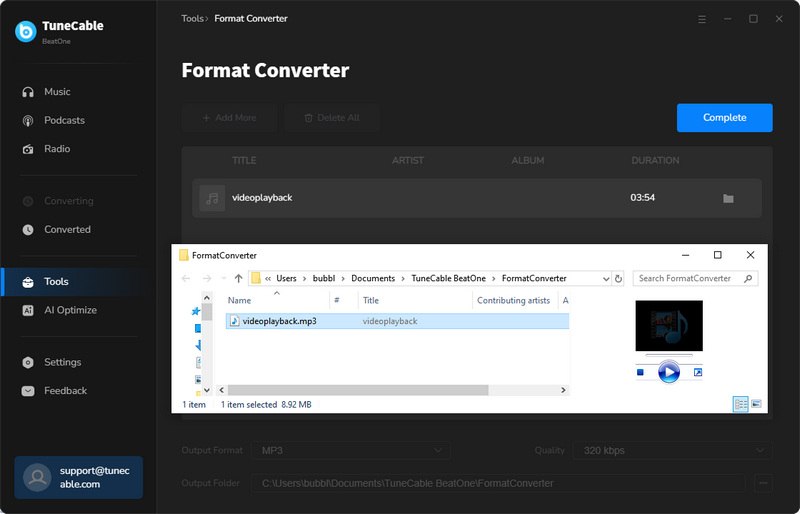Click the Quick access star icon in nav pane
Viewport: 800px width, 514px height.
195,311
